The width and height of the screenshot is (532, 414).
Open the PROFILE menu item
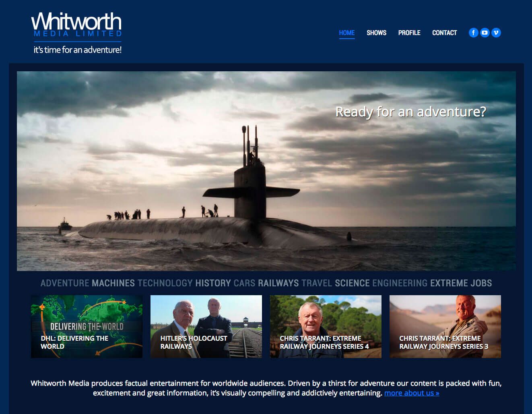pos(409,33)
